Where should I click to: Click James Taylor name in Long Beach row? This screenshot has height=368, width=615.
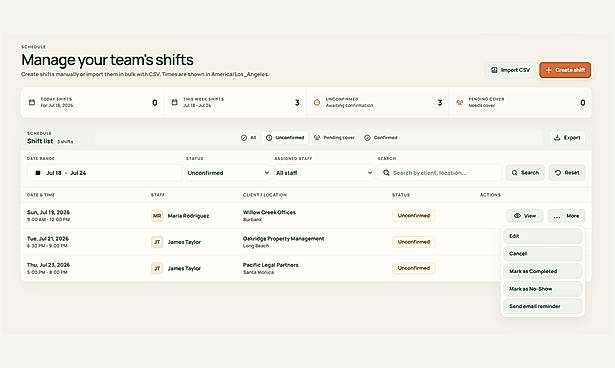click(184, 242)
